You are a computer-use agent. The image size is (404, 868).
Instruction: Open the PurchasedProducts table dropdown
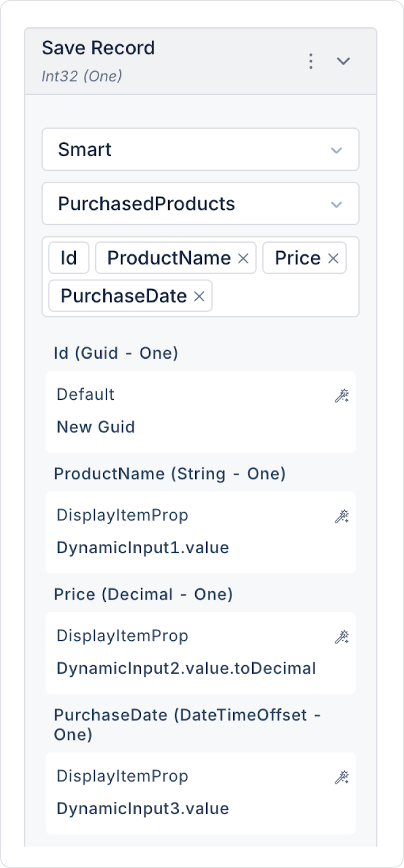click(200, 204)
